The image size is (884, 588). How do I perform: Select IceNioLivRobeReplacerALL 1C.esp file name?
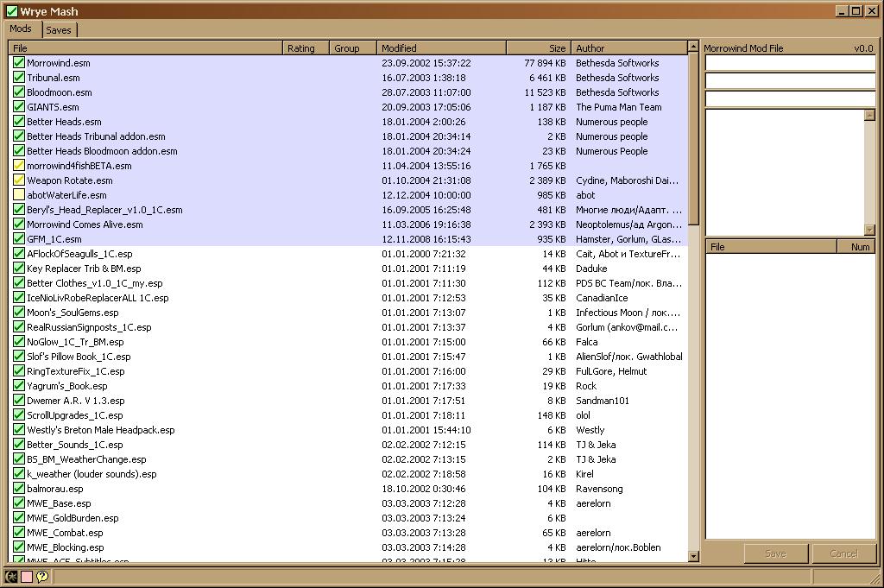point(98,298)
